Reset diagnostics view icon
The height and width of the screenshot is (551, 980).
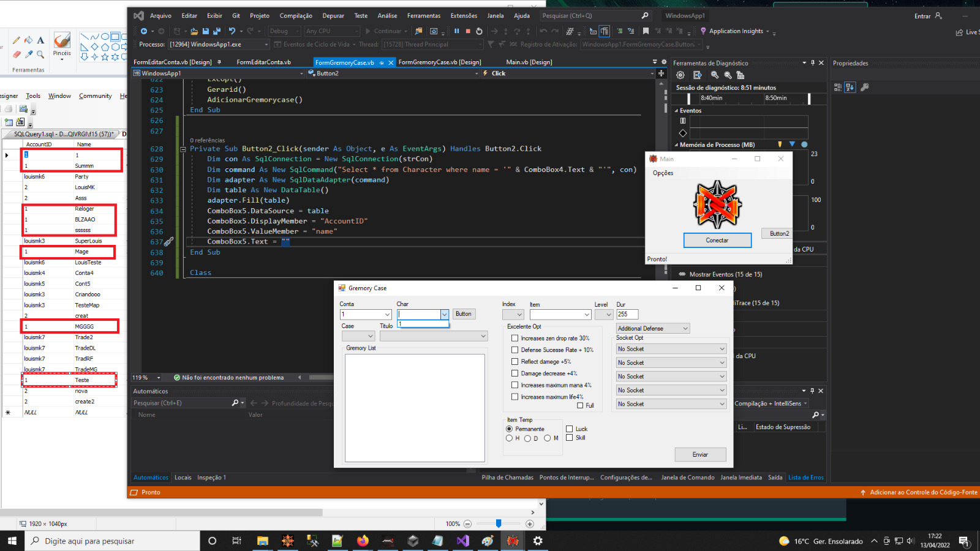[741, 75]
